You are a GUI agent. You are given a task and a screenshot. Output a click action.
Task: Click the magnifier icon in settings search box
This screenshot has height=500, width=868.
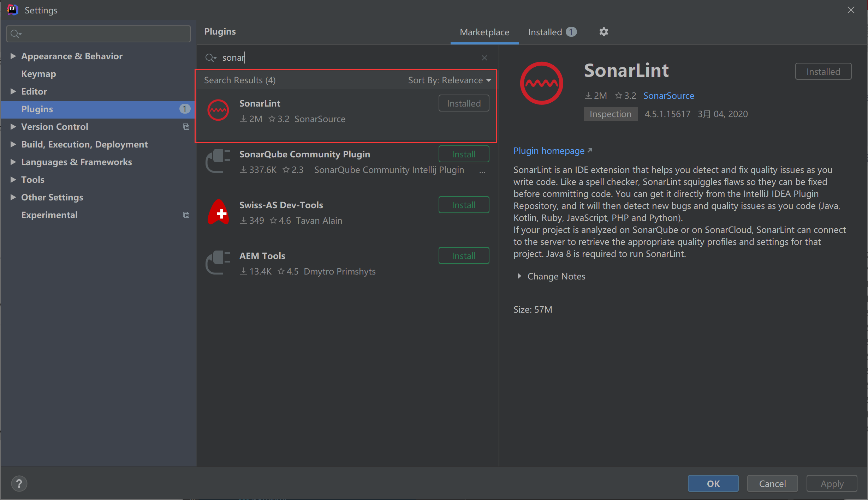(16, 34)
